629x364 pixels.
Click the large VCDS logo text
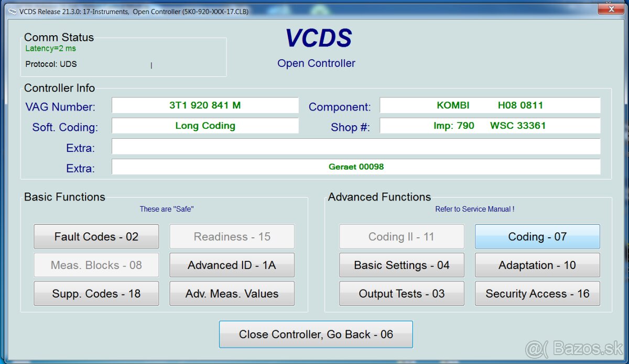[x=319, y=38]
